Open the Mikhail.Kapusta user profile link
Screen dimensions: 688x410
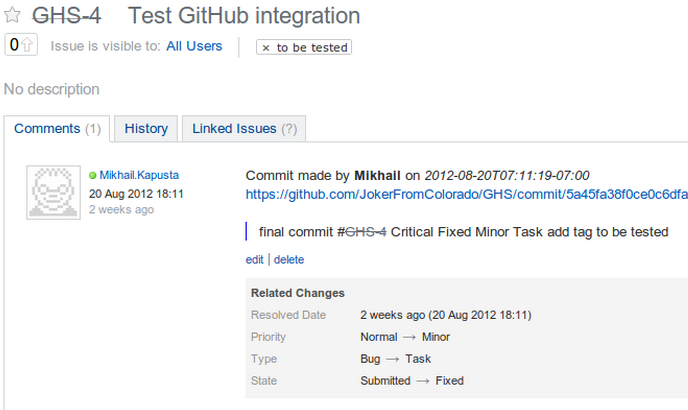[139, 175]
